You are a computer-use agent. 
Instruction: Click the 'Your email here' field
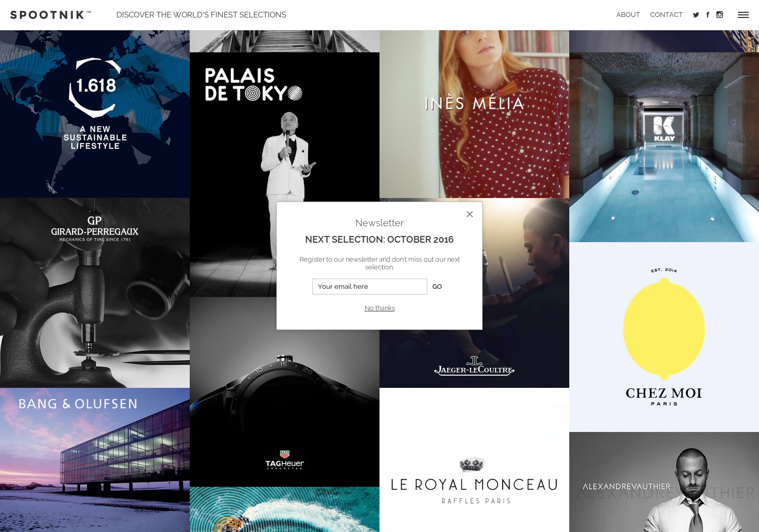click(370, 286)
